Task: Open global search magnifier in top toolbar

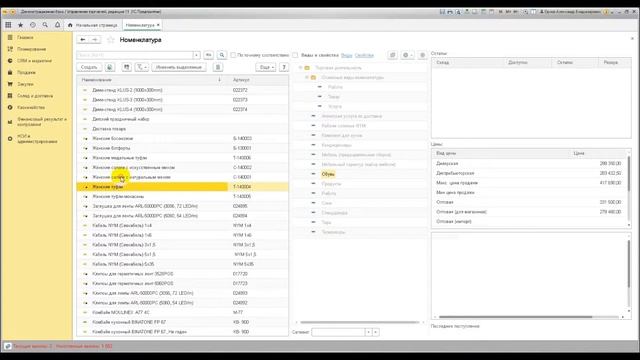Action: pos(45,25)
